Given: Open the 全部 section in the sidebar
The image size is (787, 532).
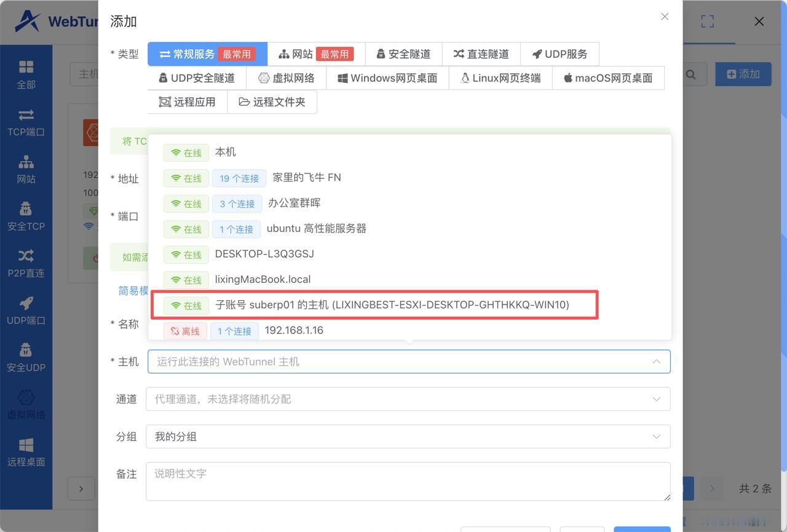Looking at the screenshot, I should [26, 74].
